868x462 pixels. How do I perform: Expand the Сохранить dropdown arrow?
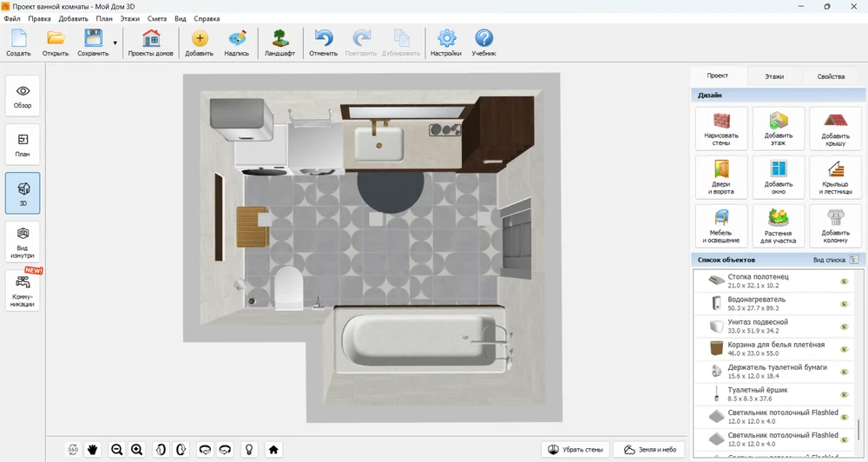click(115, 43)
